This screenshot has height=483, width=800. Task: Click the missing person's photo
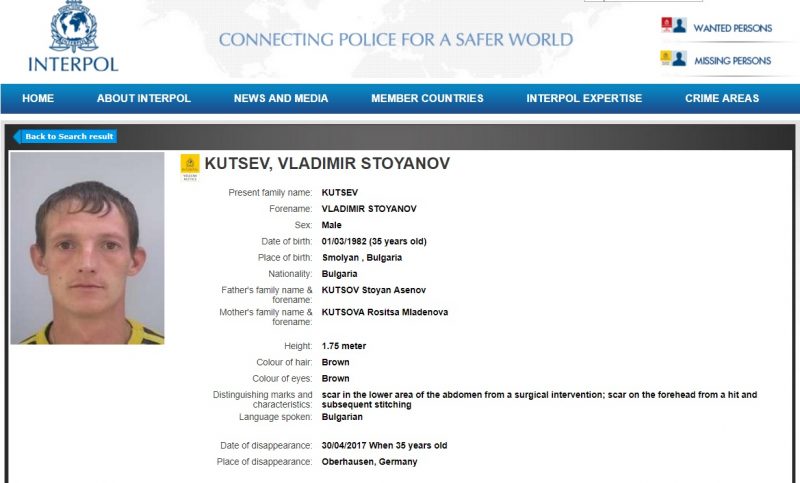87,248
